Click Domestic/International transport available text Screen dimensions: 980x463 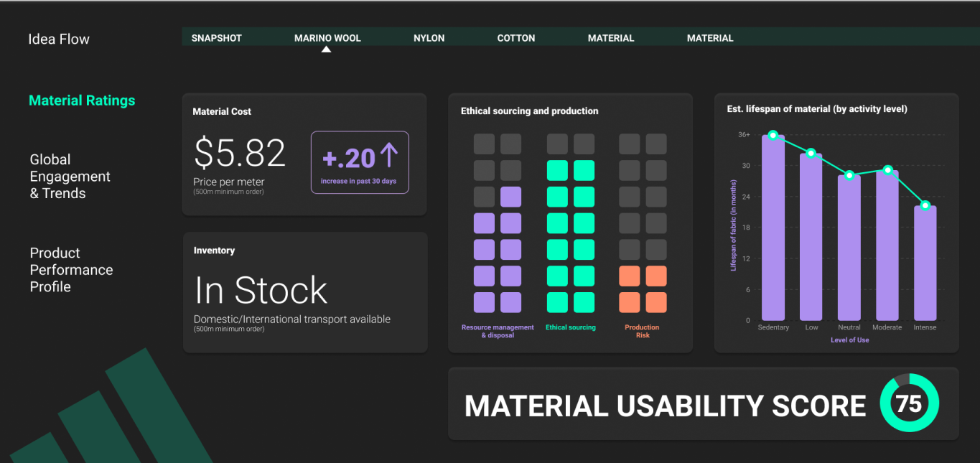[292, 319]
